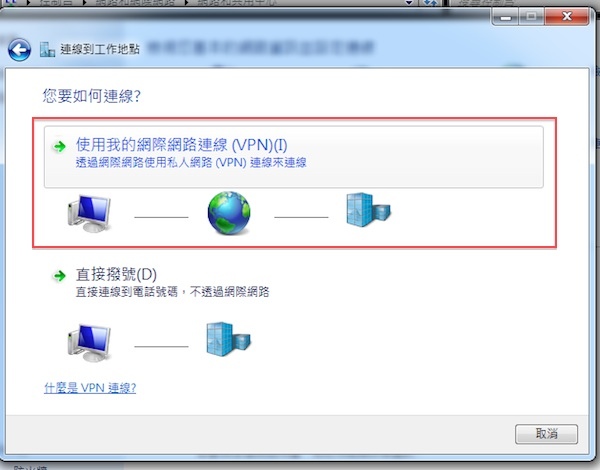Click the globe icon in VPN diagram
The width and height of the screenshot is (600, 470).
pos(229,213)
